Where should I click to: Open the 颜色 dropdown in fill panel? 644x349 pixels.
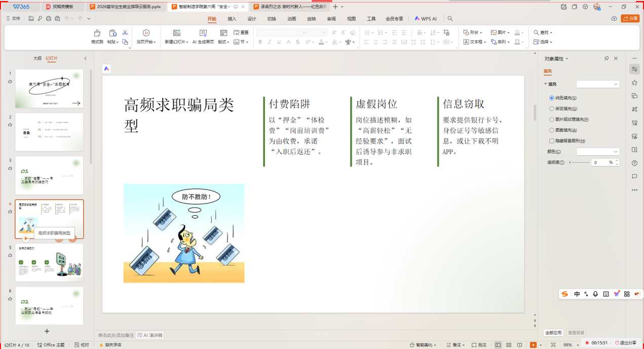pyautogui.click(x=598, y=151)
